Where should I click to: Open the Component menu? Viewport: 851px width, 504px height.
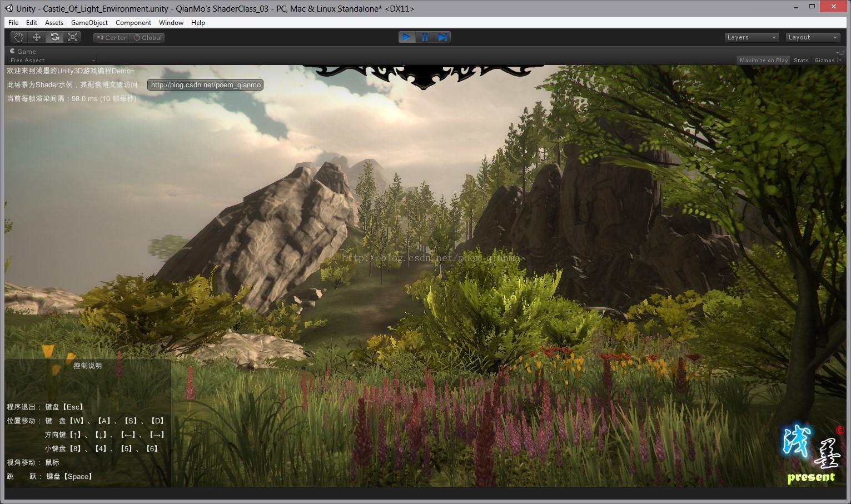click(x=133, y=23)
